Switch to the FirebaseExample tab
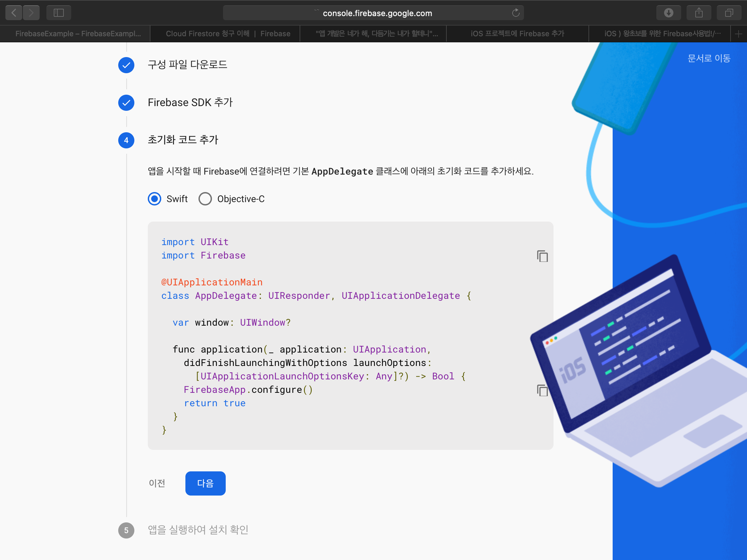747x560 pixels. tap(78, 34)
